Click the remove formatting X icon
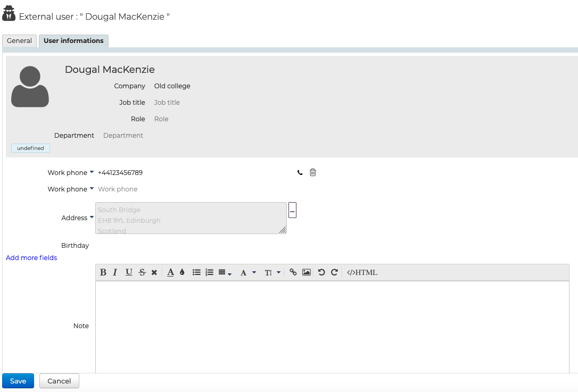 click(154, 272)
